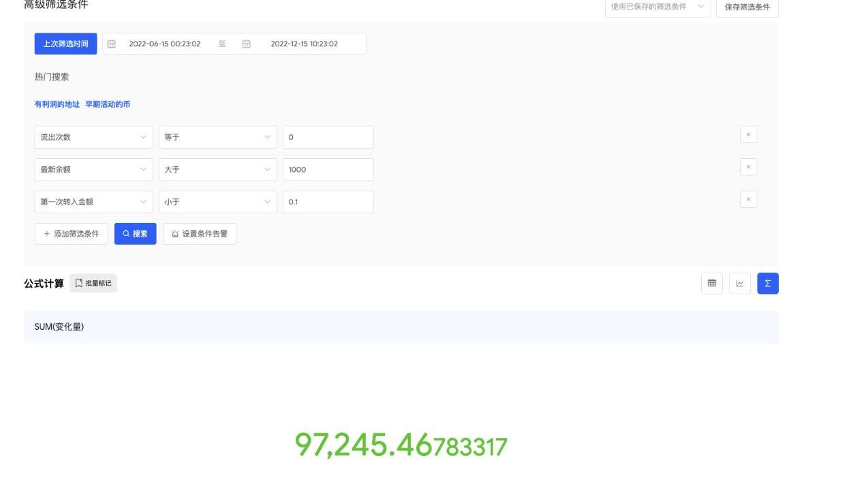Click the 设置条件告警 alert button
The width and height of the screenshot is (868, 488).
pos(200,234)
